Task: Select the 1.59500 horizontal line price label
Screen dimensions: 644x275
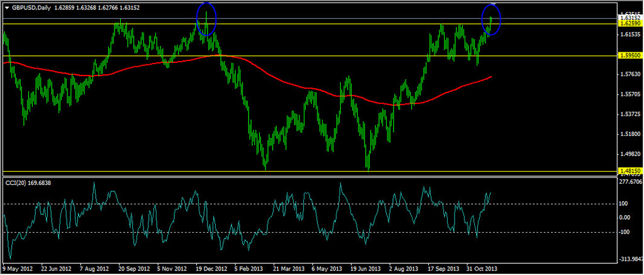Action: click(630, 55)
